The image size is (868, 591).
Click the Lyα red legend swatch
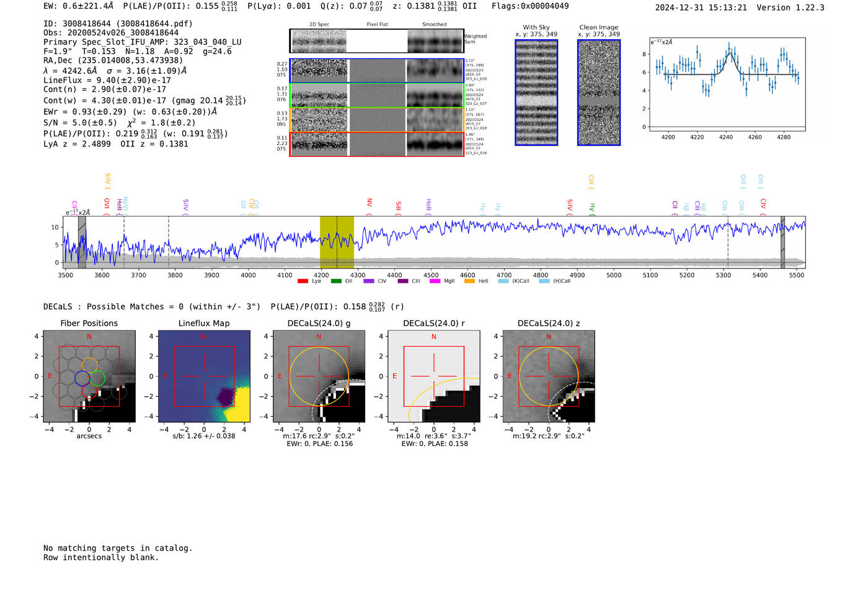click(x=303, y=282)
